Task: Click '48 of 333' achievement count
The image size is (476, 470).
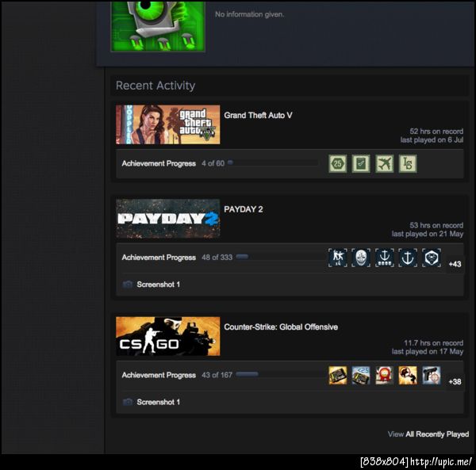Action: pos(217,258)
